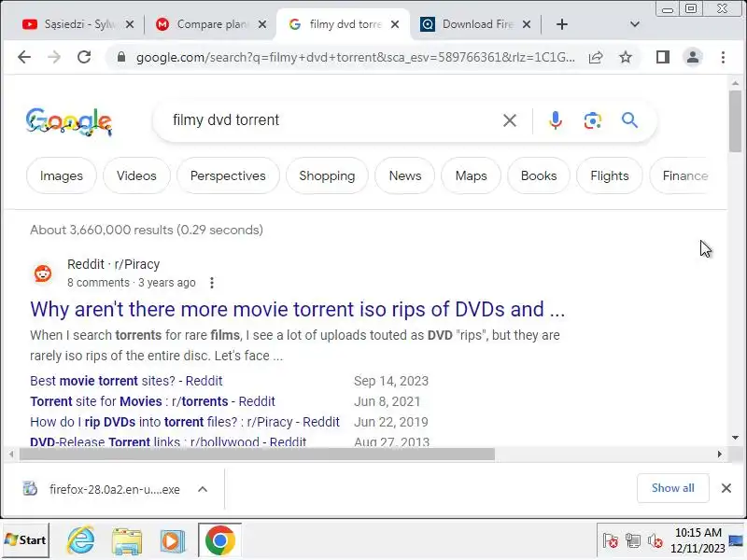The height and width of the screenshot is (560, 747).
Task: Open Windows Media Player from taskbar
Action: [x=172, y=541]
